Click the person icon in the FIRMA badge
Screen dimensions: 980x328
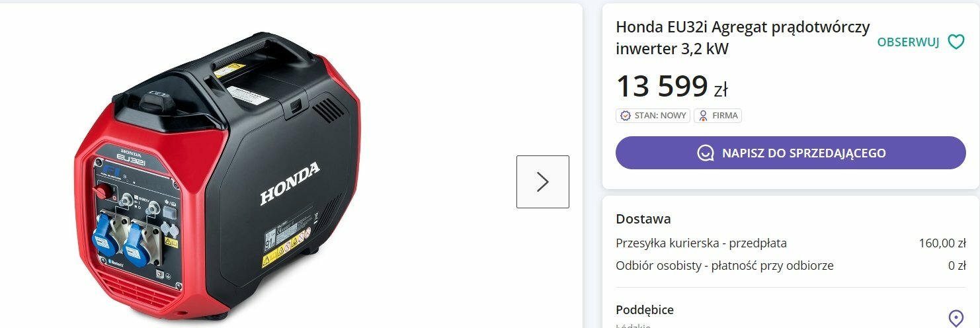pyautogui.click(x=703, y=116)
